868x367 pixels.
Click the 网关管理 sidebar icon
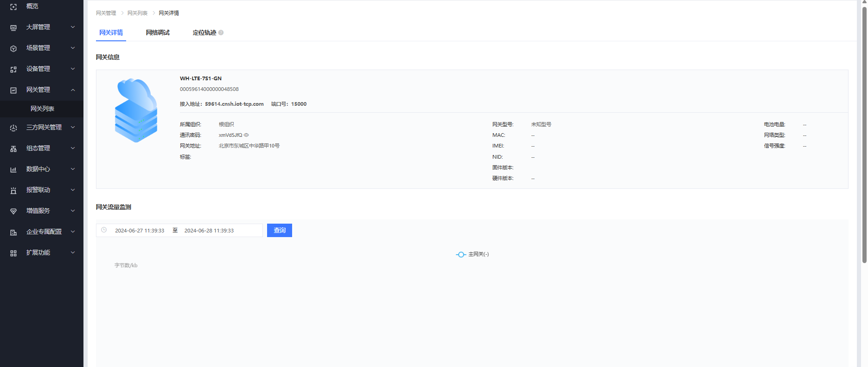click(13, 90)
